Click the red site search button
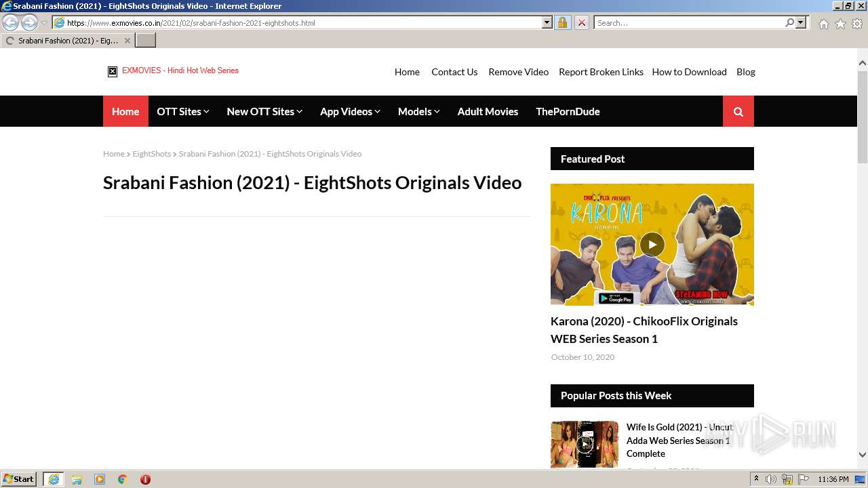Screen dimensions: 868x488 (738, 111)
